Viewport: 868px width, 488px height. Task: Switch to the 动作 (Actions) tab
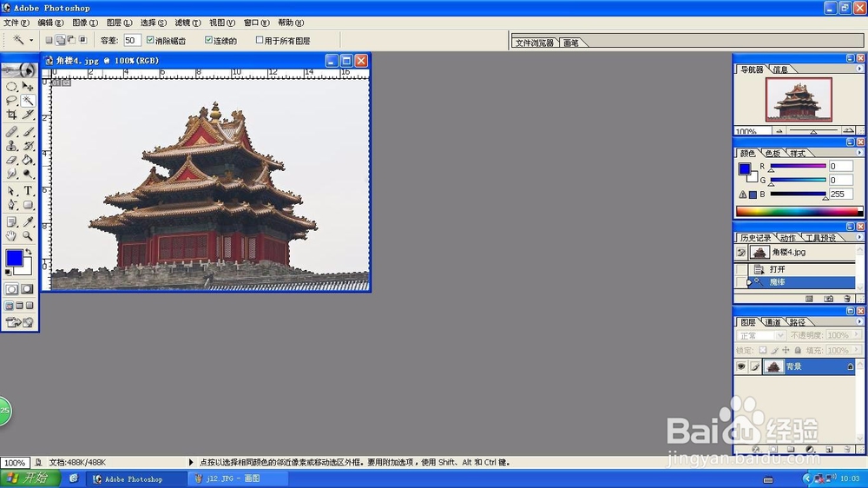788,238
